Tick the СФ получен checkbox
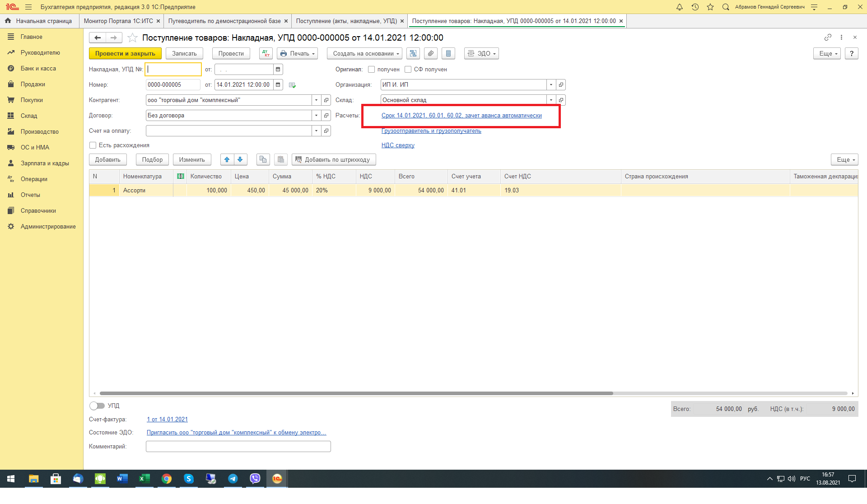Viewport: 867px width, 504px height. click(x=408, y=69)
